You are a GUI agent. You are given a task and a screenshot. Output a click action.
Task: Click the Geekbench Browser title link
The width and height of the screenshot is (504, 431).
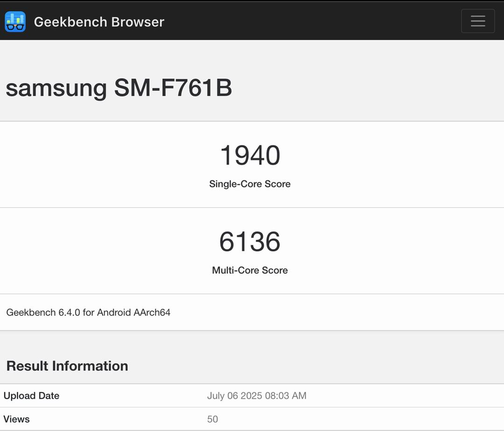(x=99, y=22)
